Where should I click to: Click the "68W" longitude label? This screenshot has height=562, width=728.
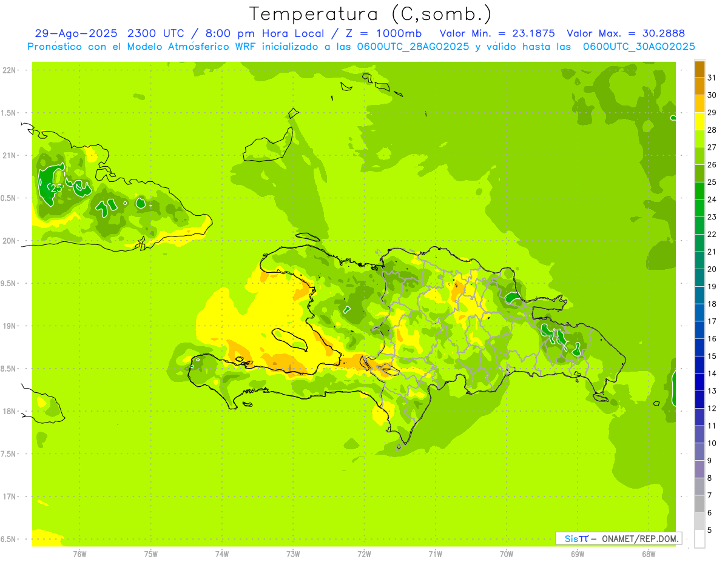coord(649,554)
